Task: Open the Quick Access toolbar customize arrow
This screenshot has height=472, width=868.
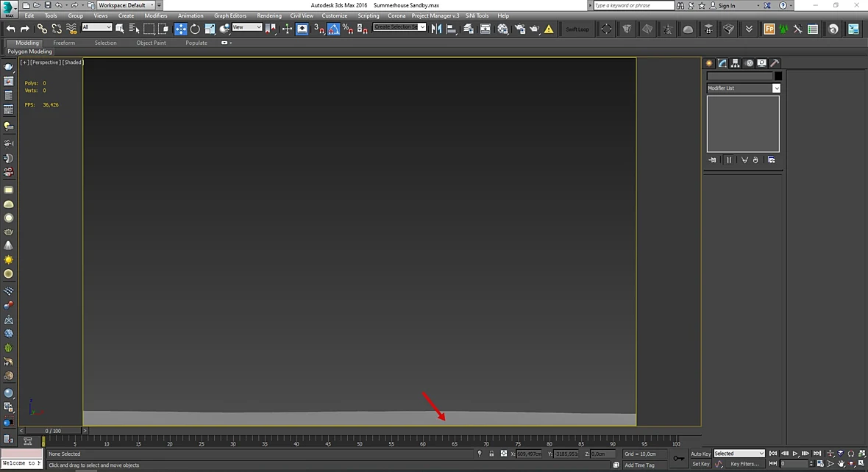Action: coord(159,6)
